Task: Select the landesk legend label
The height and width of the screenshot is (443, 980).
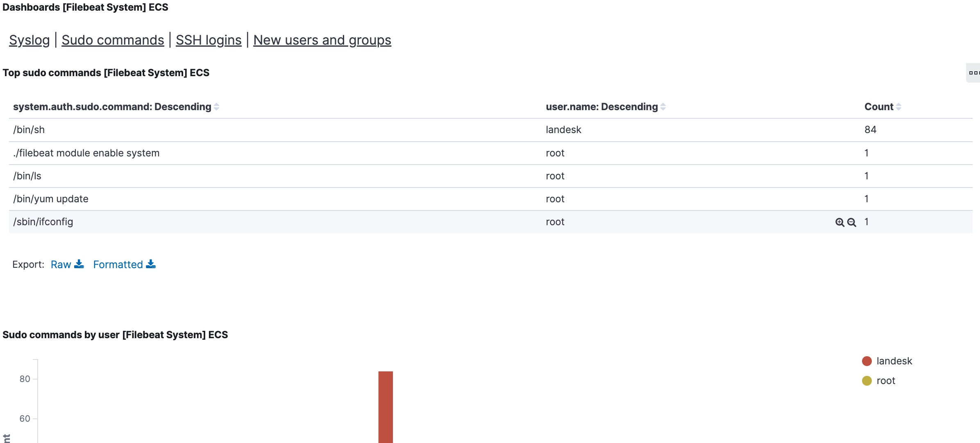Action: (x=894, y=361)
